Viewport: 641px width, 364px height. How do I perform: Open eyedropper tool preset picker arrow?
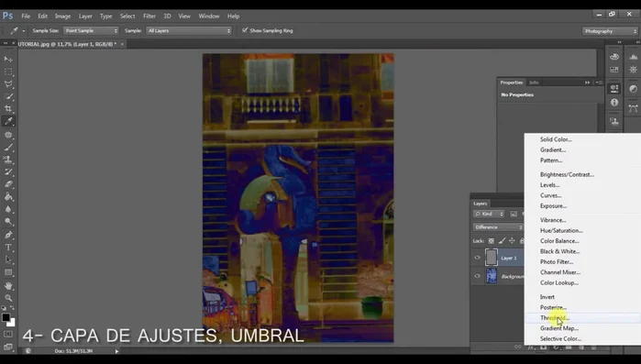click(24, 30)
